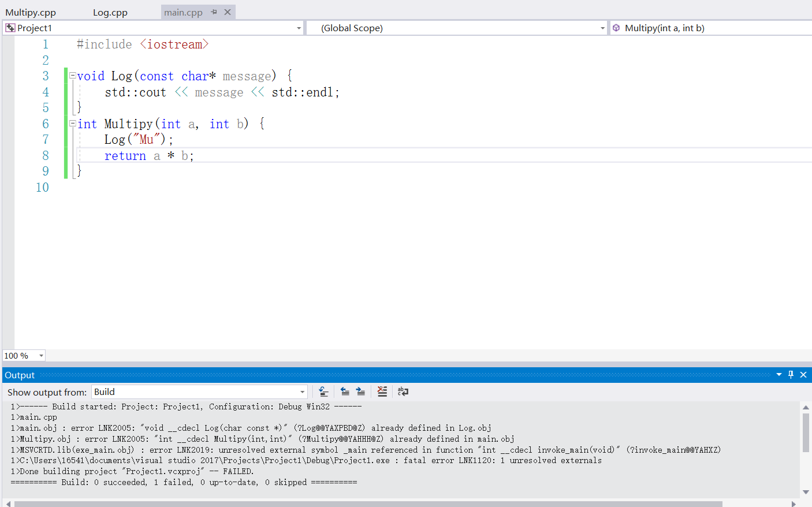Viewport: 812px width, 507px height.
Task: Close the main.cpp tab
Action: pyautogui.click(x=228, y=12)
